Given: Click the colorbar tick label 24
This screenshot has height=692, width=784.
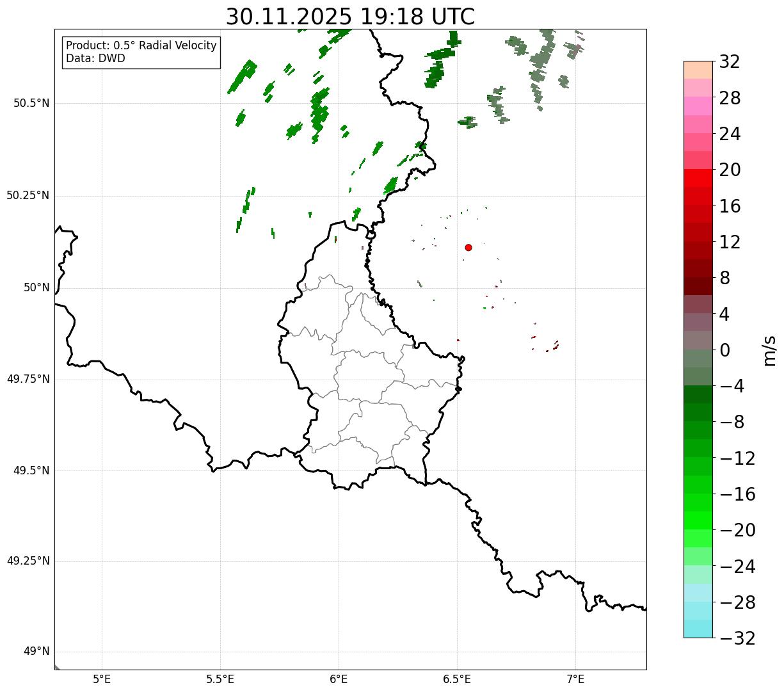Looking at the screenshot, I should tap(730, 134).
